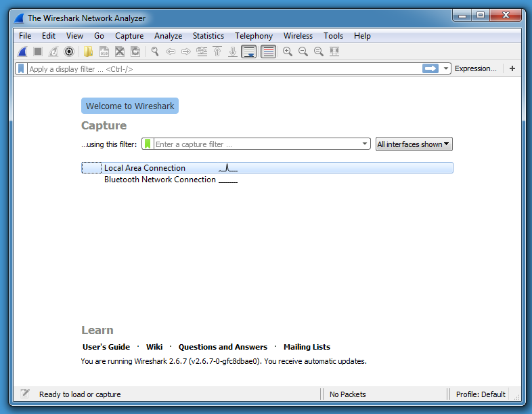Click the resize columns toolbar icon
The width and height of the screenshot is (532, 414).
tap(334, 51)
